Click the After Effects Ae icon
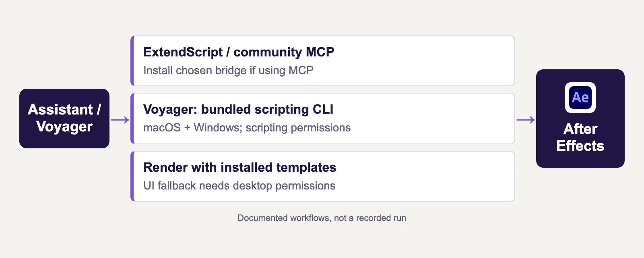Screen dimensions: 644x258 pos(580,98)
